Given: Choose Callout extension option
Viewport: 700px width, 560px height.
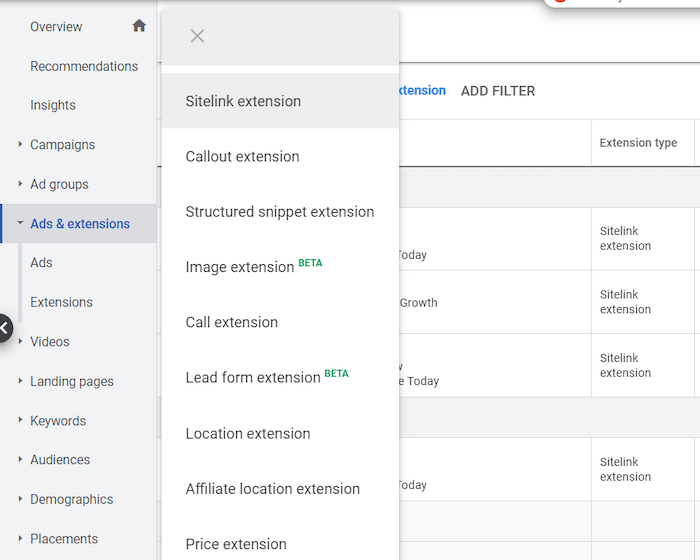Looking at the screenshot, I should pyautogui.click(x=242, y=156).
